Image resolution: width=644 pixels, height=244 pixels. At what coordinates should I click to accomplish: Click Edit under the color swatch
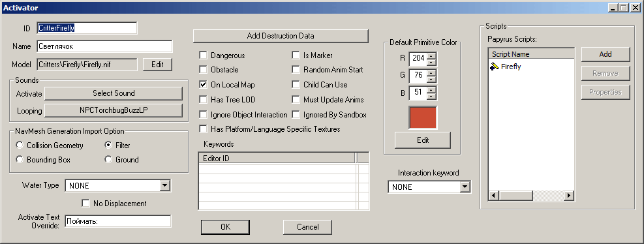pyautogui.click(x=423, y=140)
